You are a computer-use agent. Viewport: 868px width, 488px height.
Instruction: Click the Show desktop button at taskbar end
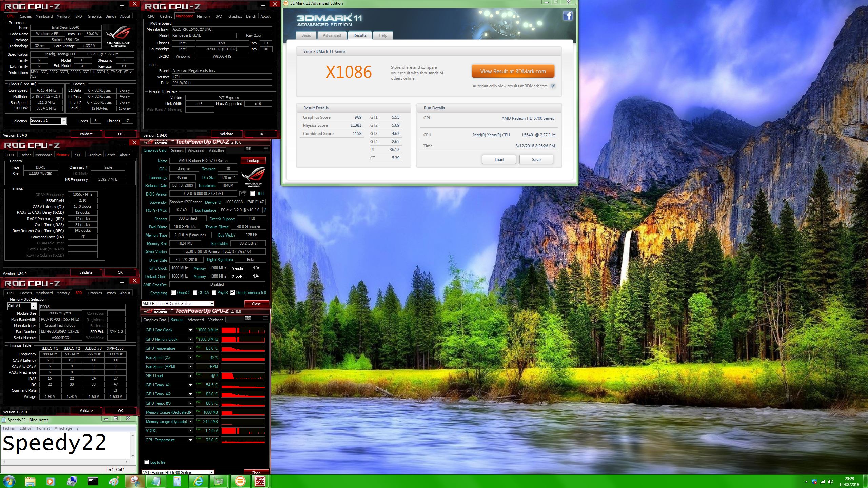coord(865,481)
